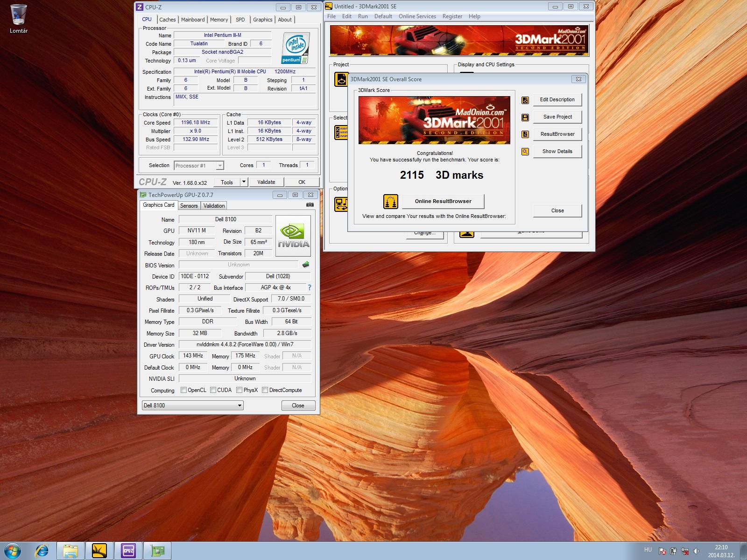Open the Register menu in 3DMark2001
Image resolution: width=747 pixels, height=560 pixels.
[452, 16]
